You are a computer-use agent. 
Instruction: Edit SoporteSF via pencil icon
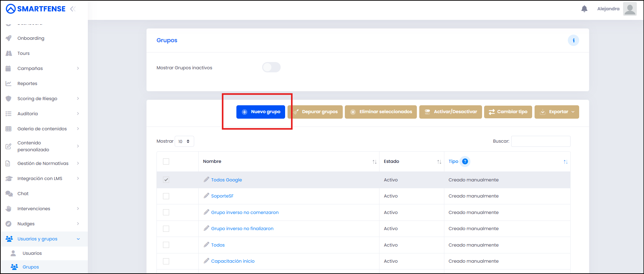tap(206, 195)
